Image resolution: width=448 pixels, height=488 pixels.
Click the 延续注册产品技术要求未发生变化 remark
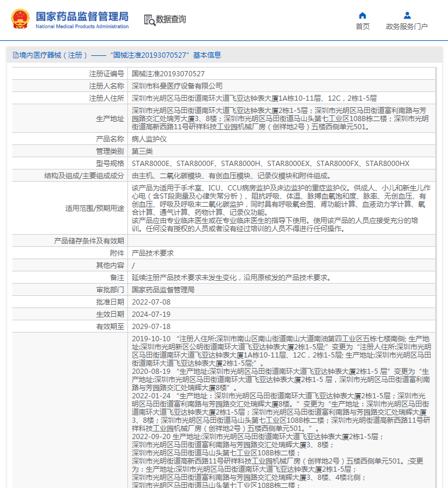pyautogui.click(x=232, y=278)
